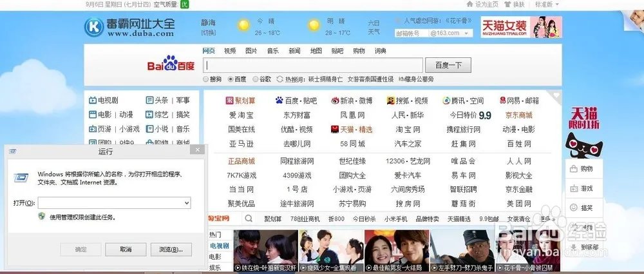The image size is (644, 274).
Task: Switch to the 音乐 search tab
Action: (272, 51)
